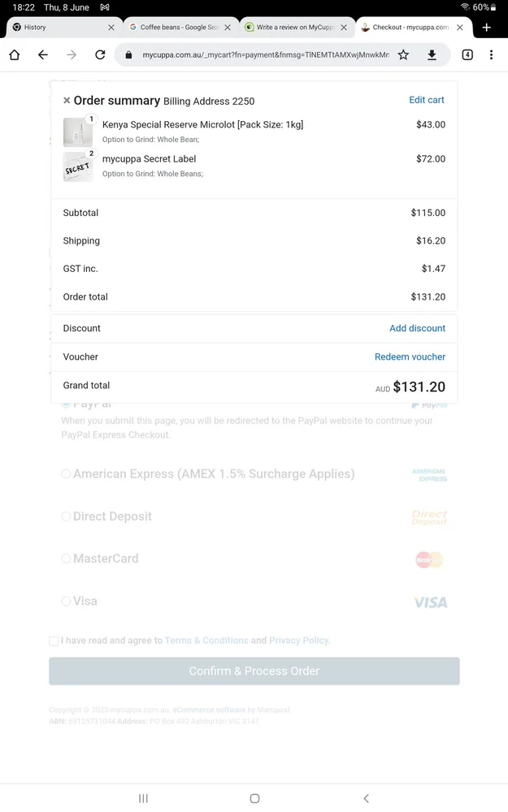
Task: Tap the download page icon
Action: tap(432, 55)
